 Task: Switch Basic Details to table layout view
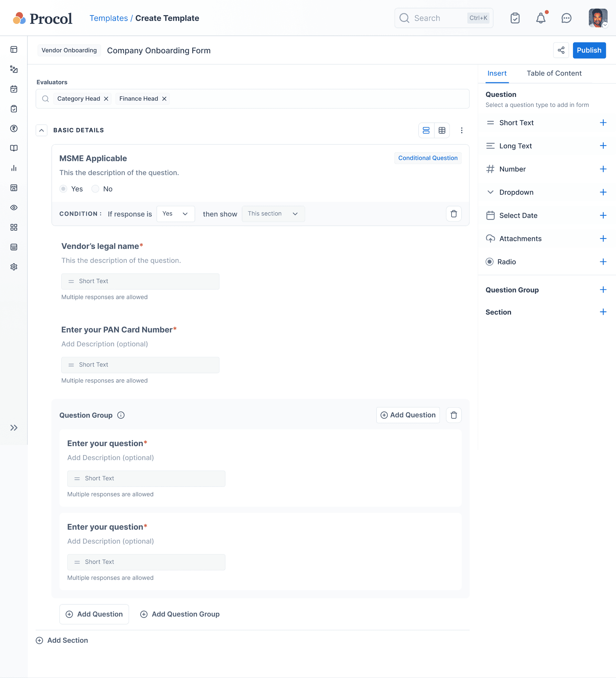pos(442,130)
